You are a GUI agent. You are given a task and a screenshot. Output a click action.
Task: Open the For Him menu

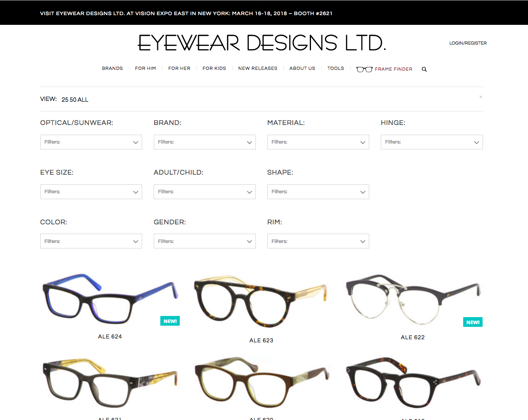[x=146, y=68]
